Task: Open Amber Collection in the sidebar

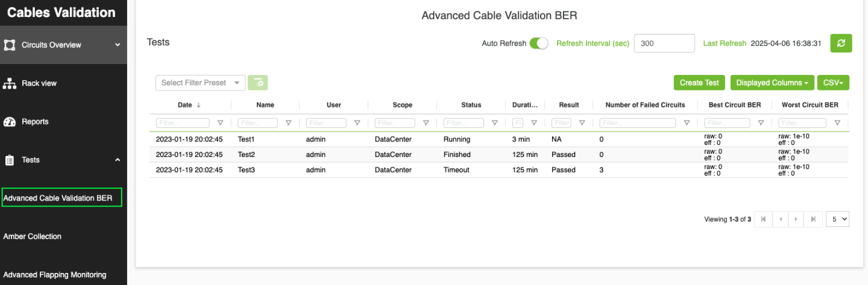Action: pos(33,236)
